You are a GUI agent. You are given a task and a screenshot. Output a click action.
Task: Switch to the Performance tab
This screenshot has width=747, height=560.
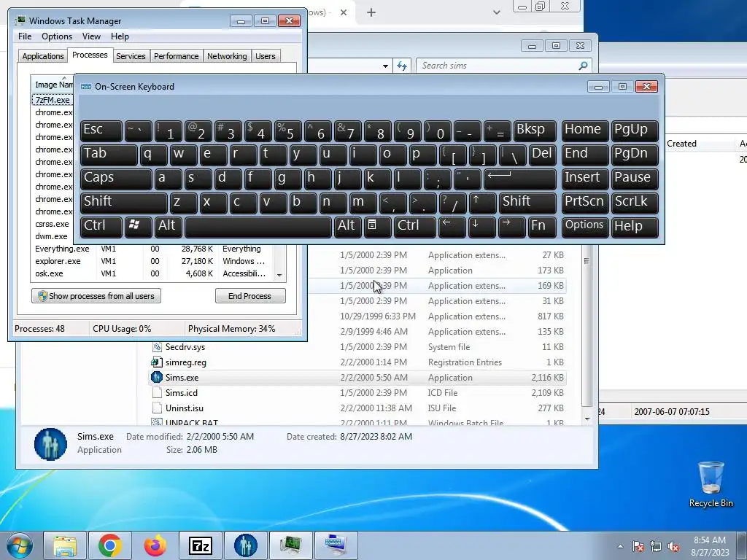pos(177,56)
